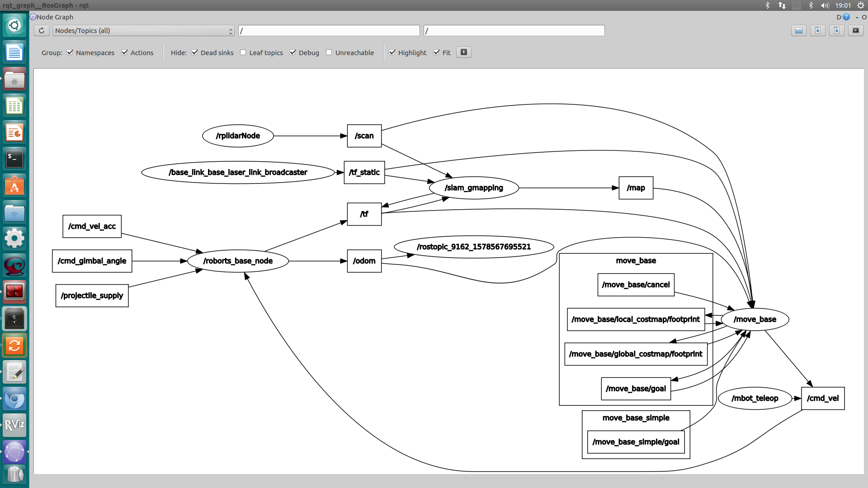Screen dimensions: 868x488
Task: Open a DOT graph file
Action: (x=798, y=30)
